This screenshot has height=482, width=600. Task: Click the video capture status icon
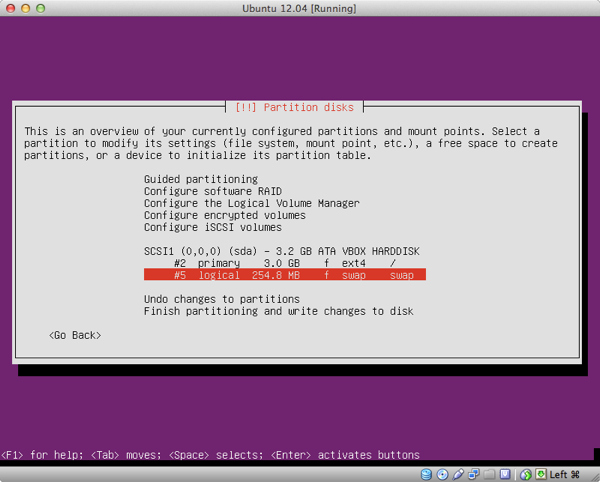tap(506, 473)
